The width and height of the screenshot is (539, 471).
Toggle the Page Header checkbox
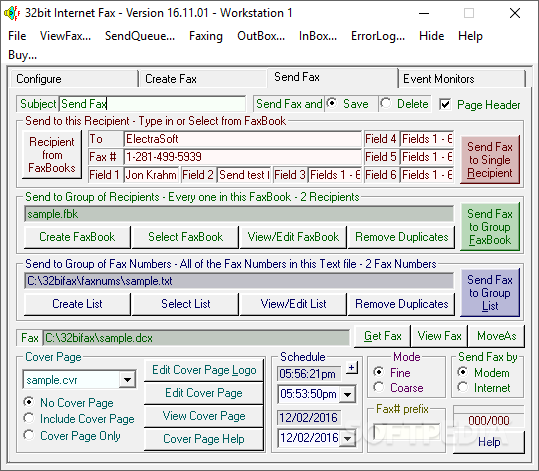[445, 104]
